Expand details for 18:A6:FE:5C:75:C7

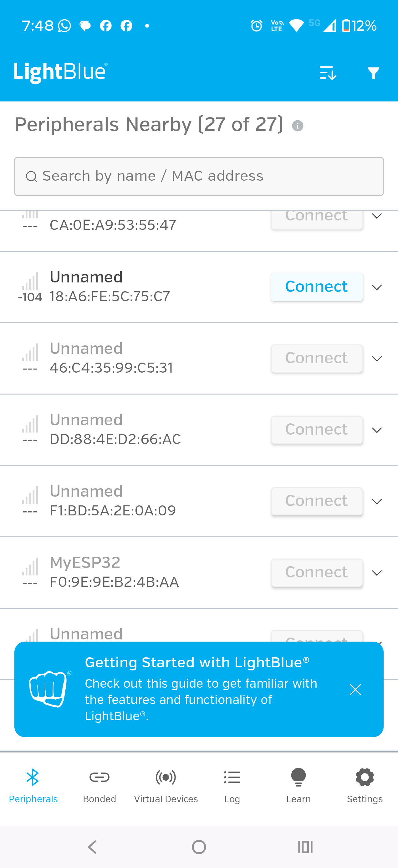tap(377, 287)
